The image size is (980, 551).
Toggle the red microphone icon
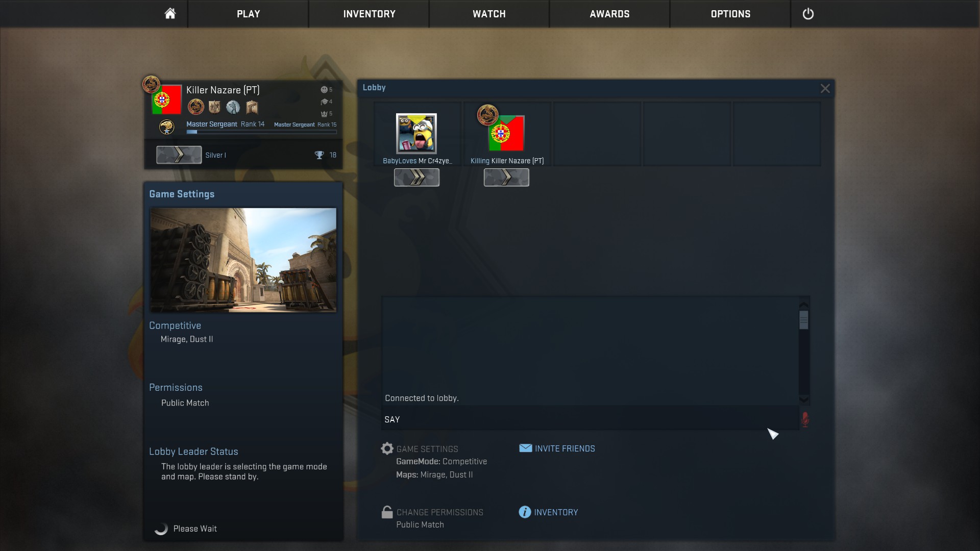(x=805, y=419)
